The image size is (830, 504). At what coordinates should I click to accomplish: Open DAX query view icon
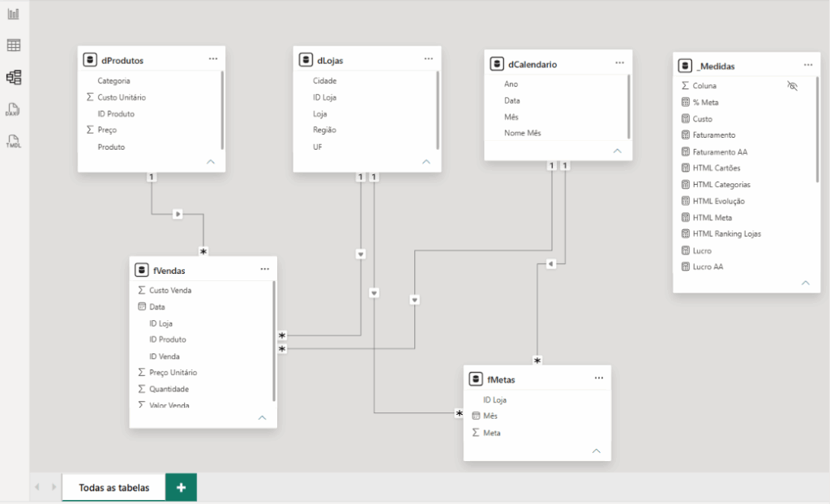(13, 109)
